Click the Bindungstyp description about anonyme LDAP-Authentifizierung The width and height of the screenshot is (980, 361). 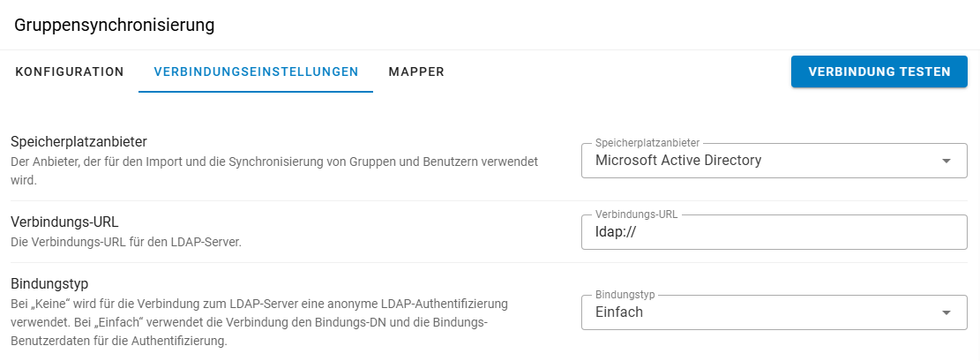[x=259, y=323]
